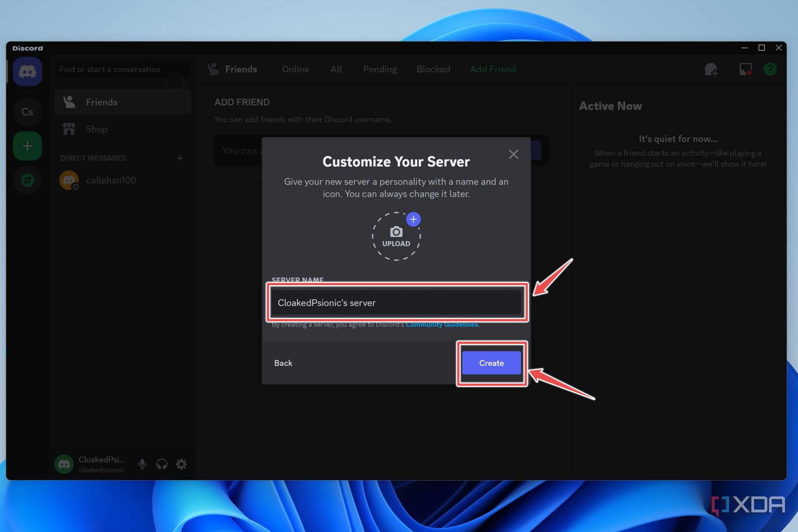This screenshot has height=532, width=798.
Task: Deafen yourself with the headphones toggle
Action: pos(161,464)
